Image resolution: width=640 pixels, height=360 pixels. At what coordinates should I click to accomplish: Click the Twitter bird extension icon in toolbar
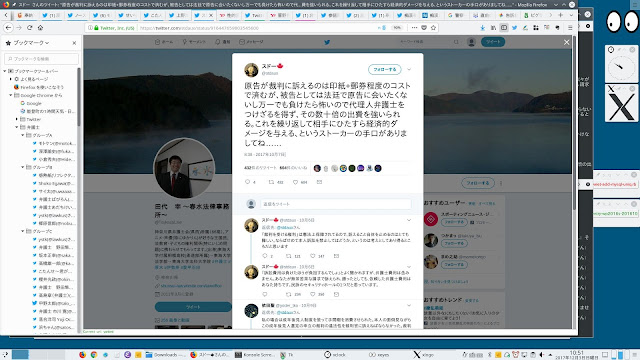click(x=514, y=28)
